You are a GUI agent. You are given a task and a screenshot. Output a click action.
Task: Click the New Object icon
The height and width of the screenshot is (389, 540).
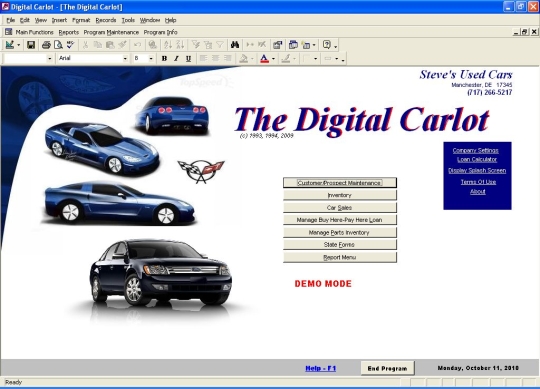(x=306, y=45)
